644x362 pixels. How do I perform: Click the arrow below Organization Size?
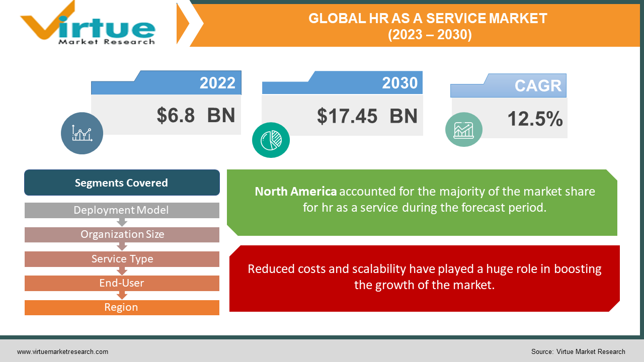click(x=122, y=247)
